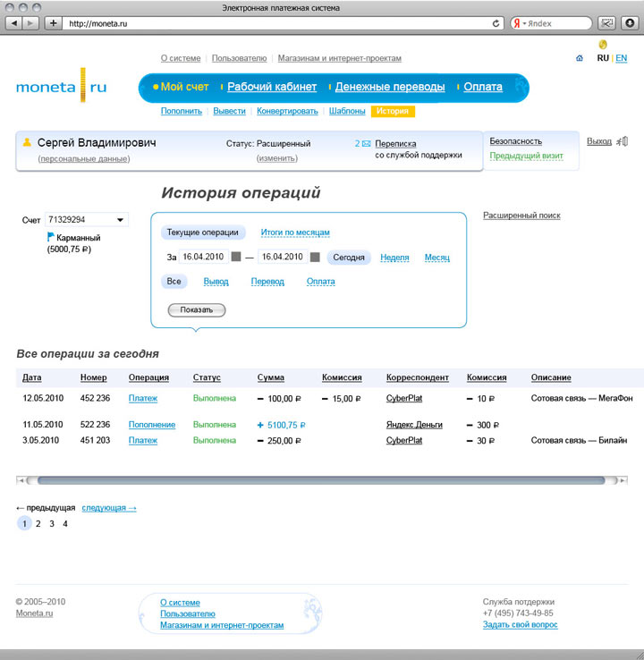
Task: Click the home icon near language switcher
Action: (x=580, y=58)
